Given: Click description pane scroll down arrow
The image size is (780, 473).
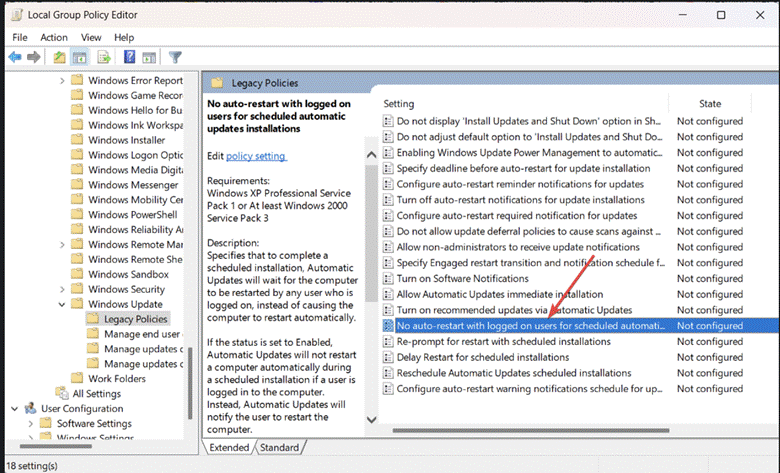Looking at the screenshot, I should [371, 419].
